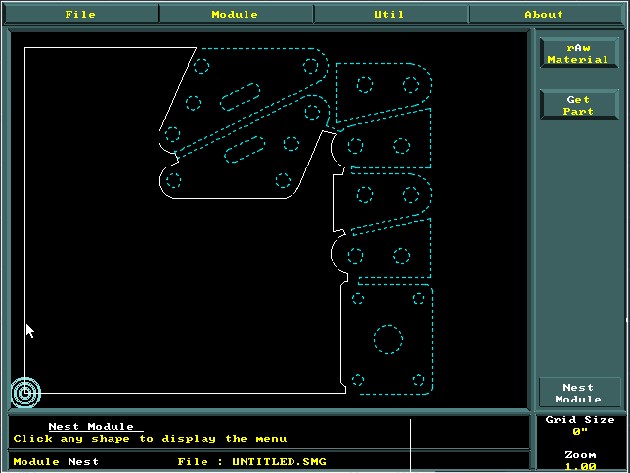Click the 'Click any shape to display the menu' message
This screenshot has height=473, width=630.
150,438
